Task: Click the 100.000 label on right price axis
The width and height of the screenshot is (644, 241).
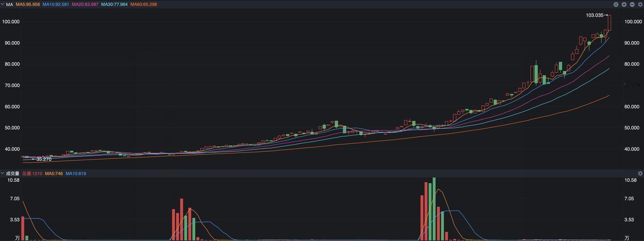Action: [x=632, y=22]
